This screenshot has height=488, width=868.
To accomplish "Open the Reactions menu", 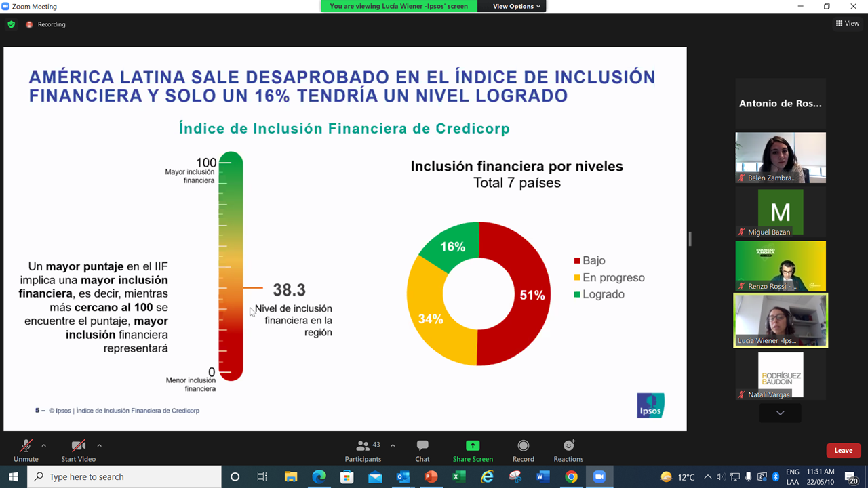I will (x=568, y=450).
